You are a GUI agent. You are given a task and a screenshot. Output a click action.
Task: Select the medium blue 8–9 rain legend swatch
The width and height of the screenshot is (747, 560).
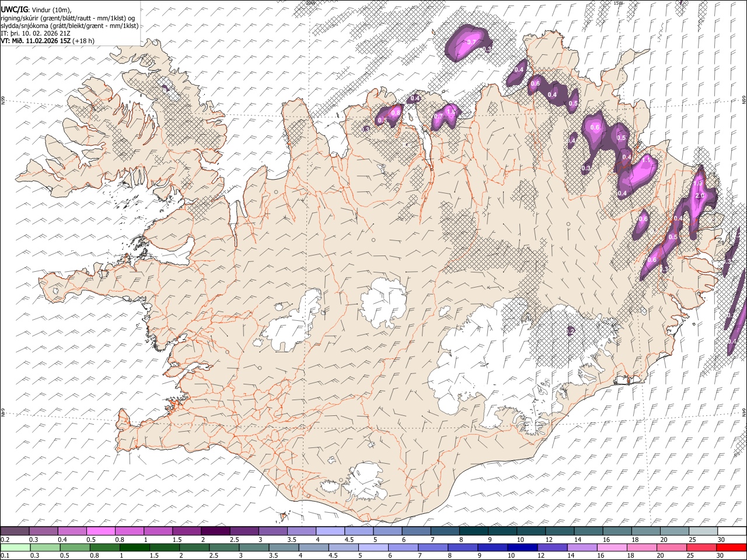(462, 547)
